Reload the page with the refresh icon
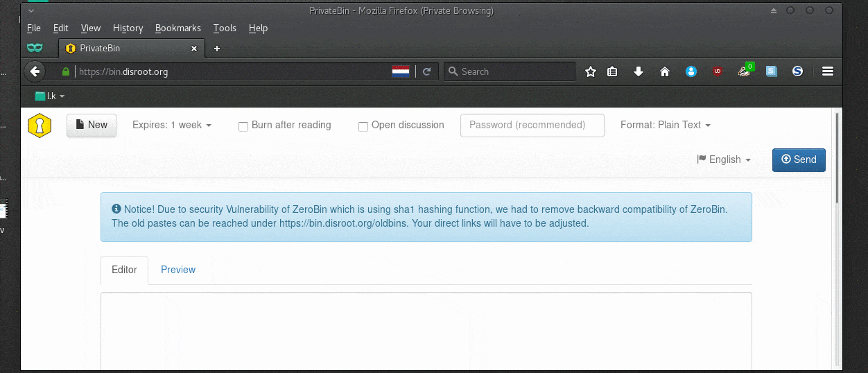 427,71
